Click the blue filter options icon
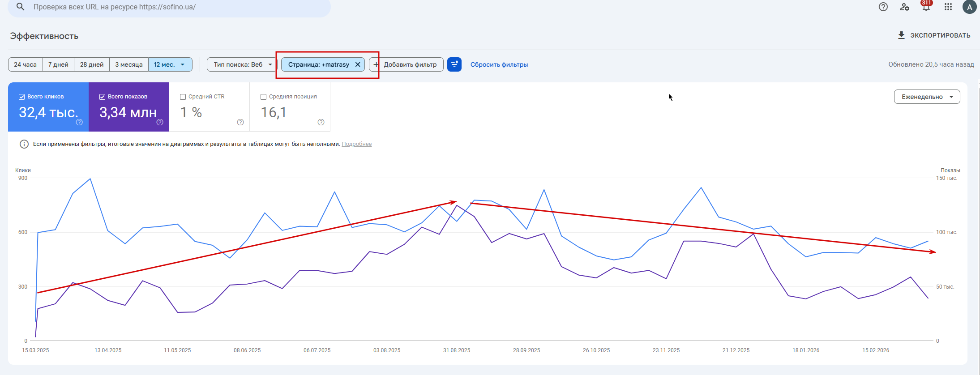 tap(454, 64)
